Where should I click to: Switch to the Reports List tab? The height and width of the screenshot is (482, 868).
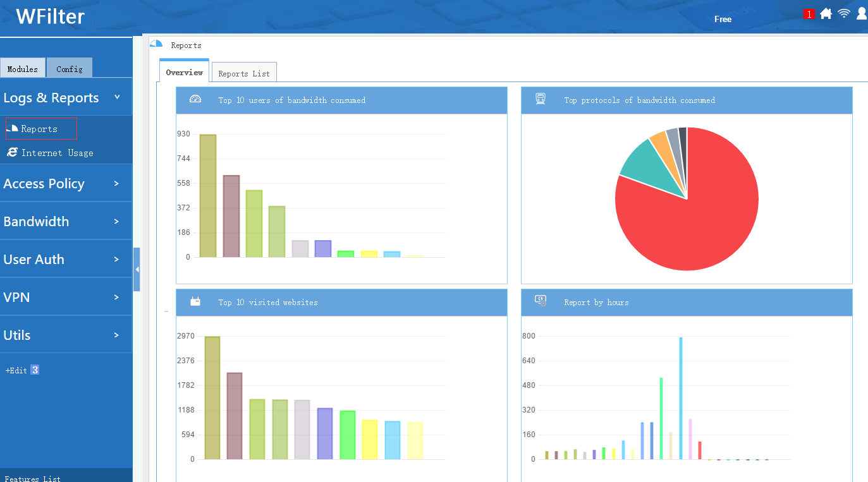click(x=244, y=73)
